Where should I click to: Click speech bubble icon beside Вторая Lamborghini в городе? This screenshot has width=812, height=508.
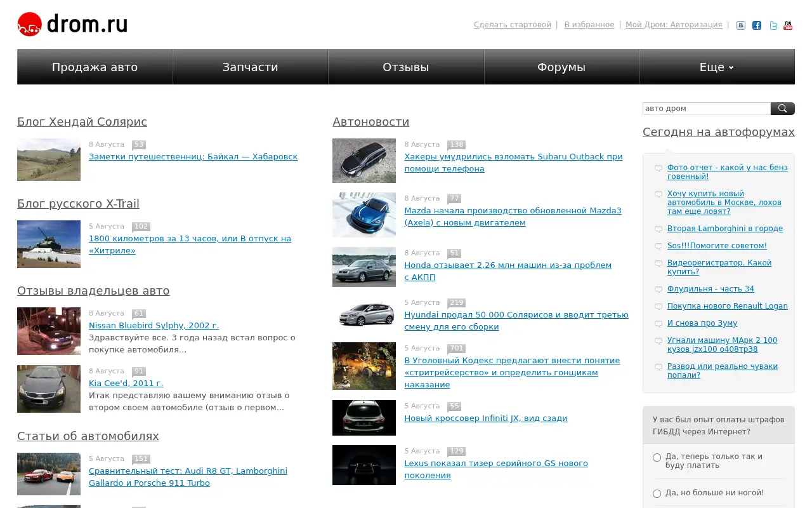[x=658, y=229]
